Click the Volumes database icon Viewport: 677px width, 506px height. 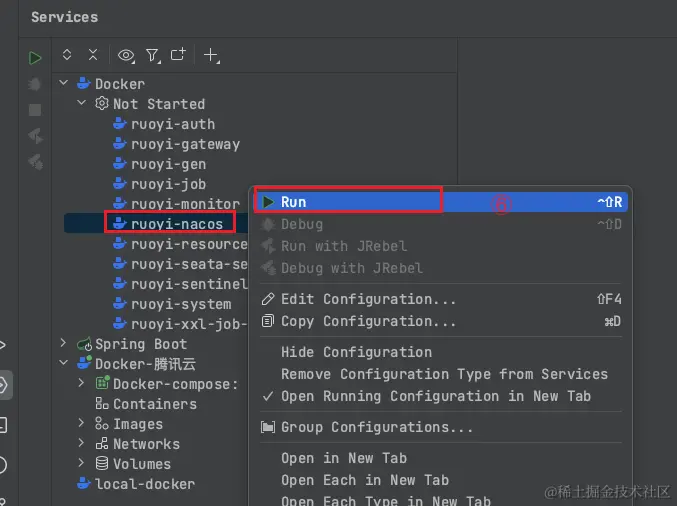(x=102, y=463)
